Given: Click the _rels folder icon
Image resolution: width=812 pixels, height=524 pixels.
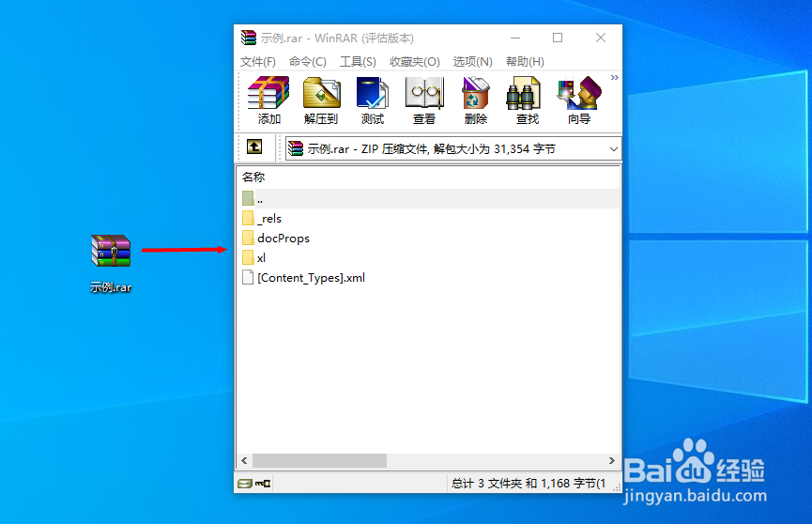Looking at the screenshot, I should pos(248,218).
